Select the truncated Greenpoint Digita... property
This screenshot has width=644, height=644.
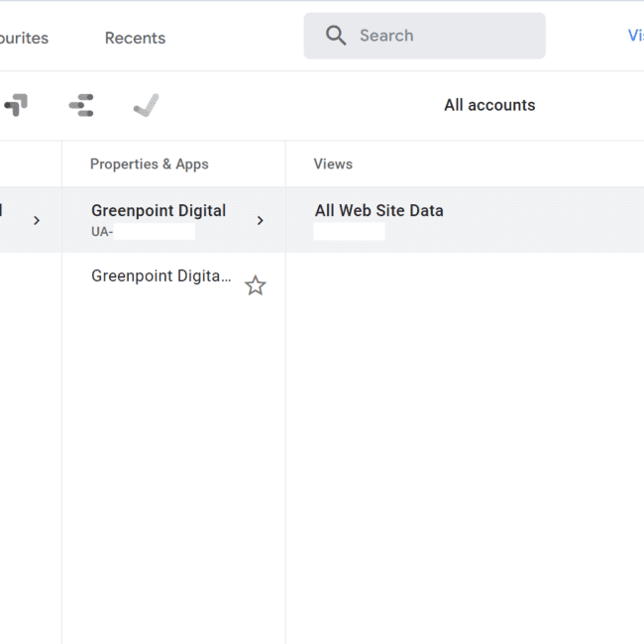(x=161, y=276)
